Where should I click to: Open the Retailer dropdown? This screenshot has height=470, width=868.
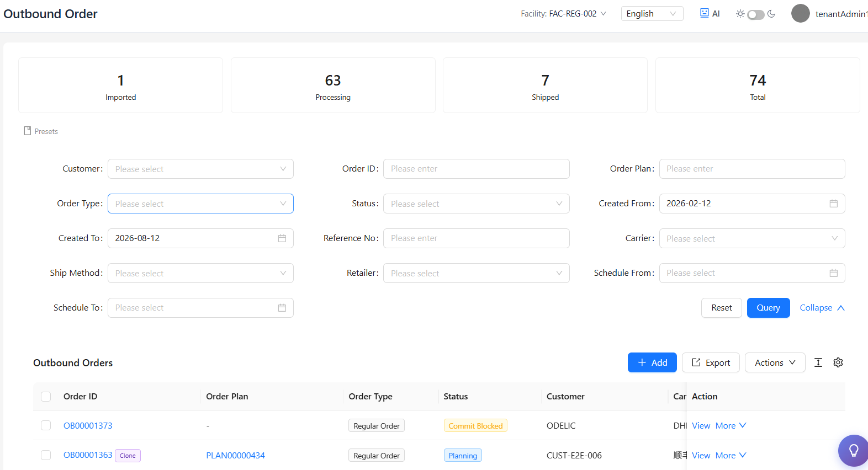477,273
